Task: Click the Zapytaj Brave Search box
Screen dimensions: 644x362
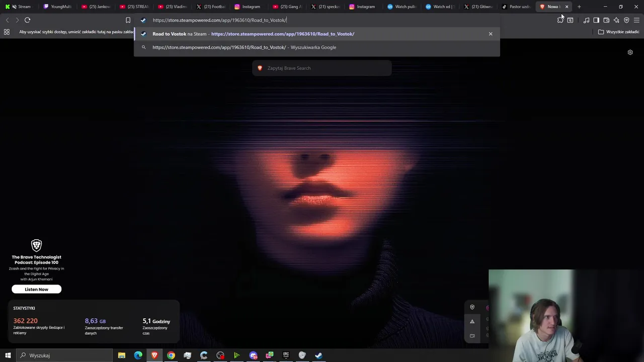Action: point(322,68)
